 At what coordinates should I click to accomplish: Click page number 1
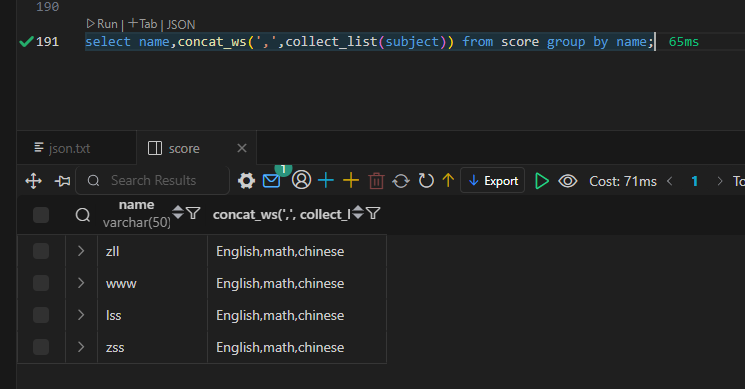(695, 181)
